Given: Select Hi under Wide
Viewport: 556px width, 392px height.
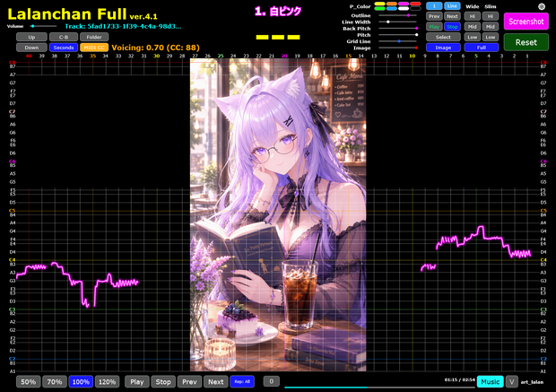Looking at the screenshot, I should pyautogui.click(x=473, y=16).
